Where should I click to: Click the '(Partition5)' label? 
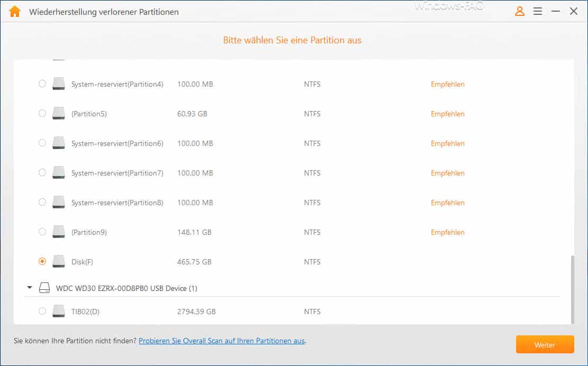tap(89, 114)
